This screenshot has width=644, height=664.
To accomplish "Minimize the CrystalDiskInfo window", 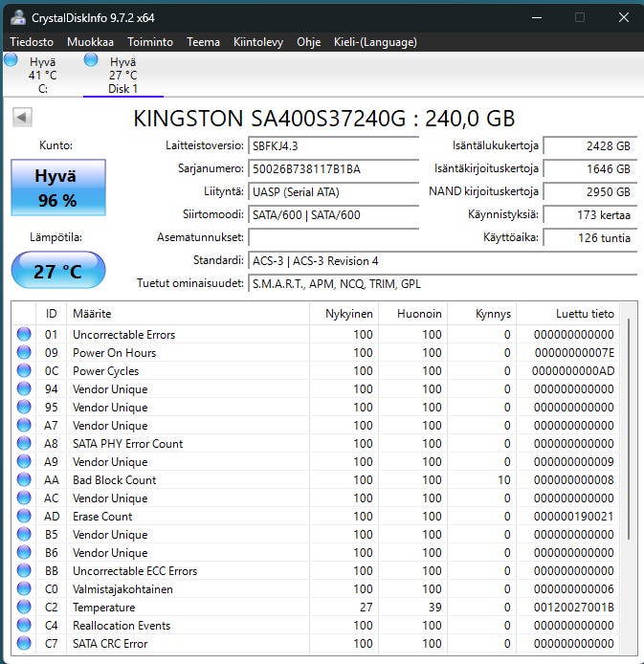I will pos(537,17).
